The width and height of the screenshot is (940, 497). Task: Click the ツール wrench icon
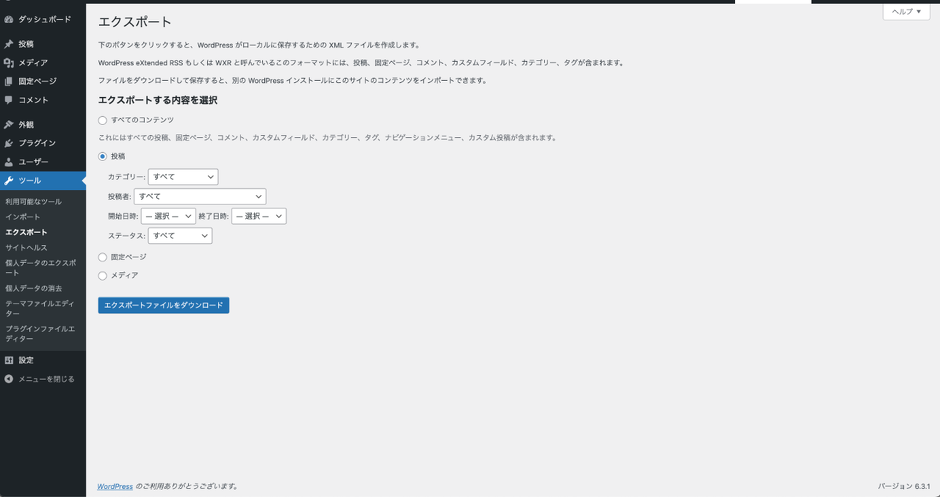pos(8,180)
